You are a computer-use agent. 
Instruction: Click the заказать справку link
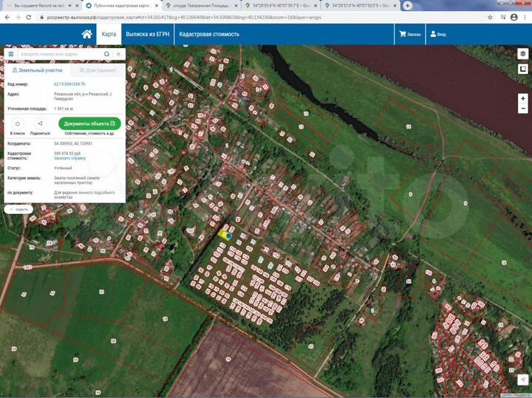click(70, 158)
